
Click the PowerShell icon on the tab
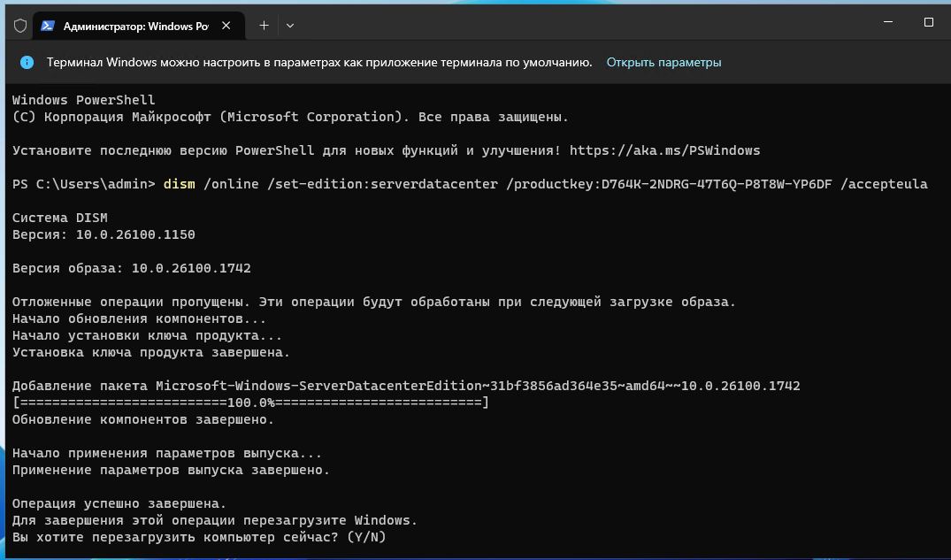pyautogui.click(x=48, y=26)
